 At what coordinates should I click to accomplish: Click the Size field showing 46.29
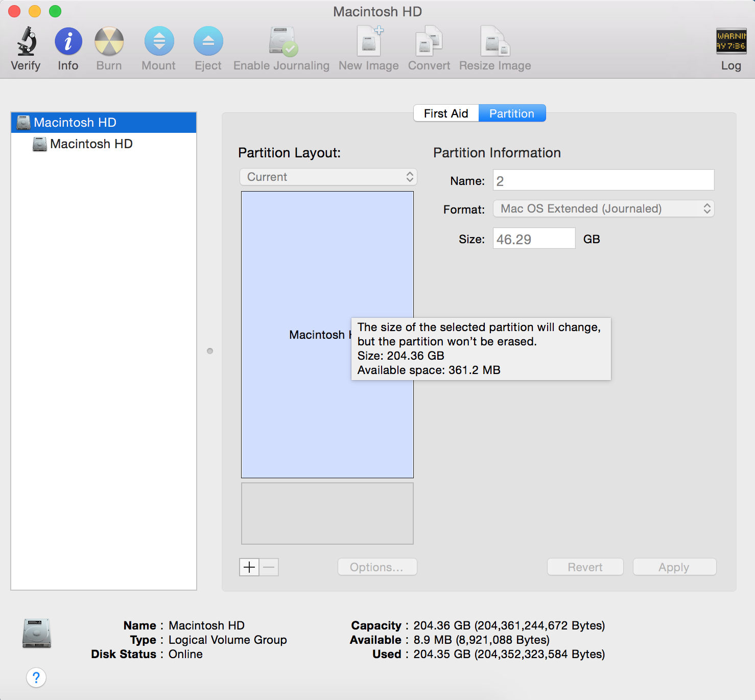[x=534, y=239]
